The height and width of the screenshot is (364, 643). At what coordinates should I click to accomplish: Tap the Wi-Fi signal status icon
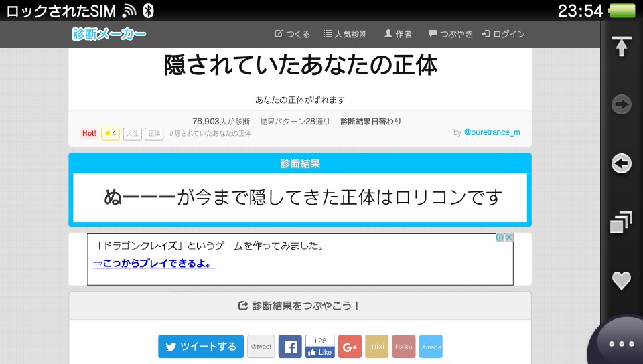pos(129,11)
